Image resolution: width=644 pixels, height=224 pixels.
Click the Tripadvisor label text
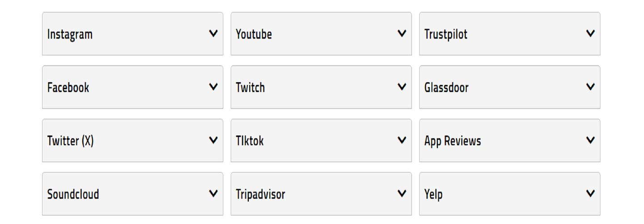[260, 194]
